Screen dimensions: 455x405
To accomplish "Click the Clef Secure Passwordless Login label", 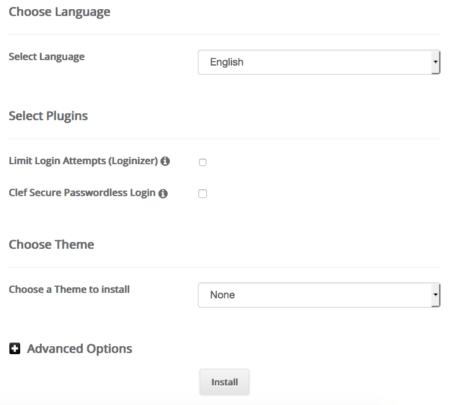I will tap(82, 193).
